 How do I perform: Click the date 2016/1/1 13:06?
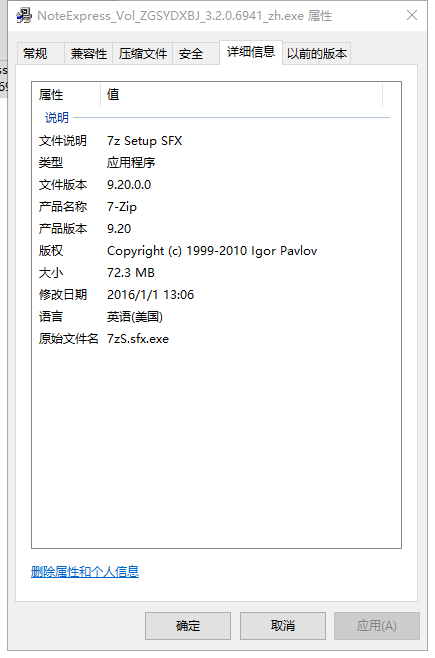coord(151,295)
